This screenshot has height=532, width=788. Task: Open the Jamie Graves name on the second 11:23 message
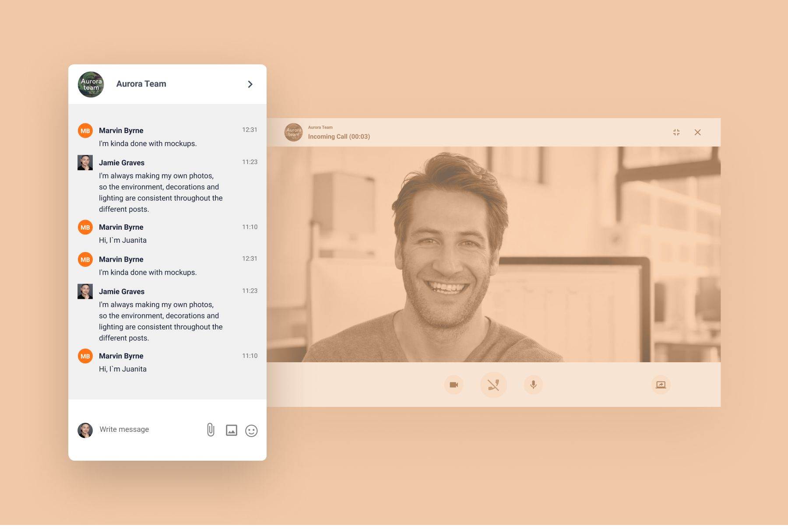(x=122, y=291)
